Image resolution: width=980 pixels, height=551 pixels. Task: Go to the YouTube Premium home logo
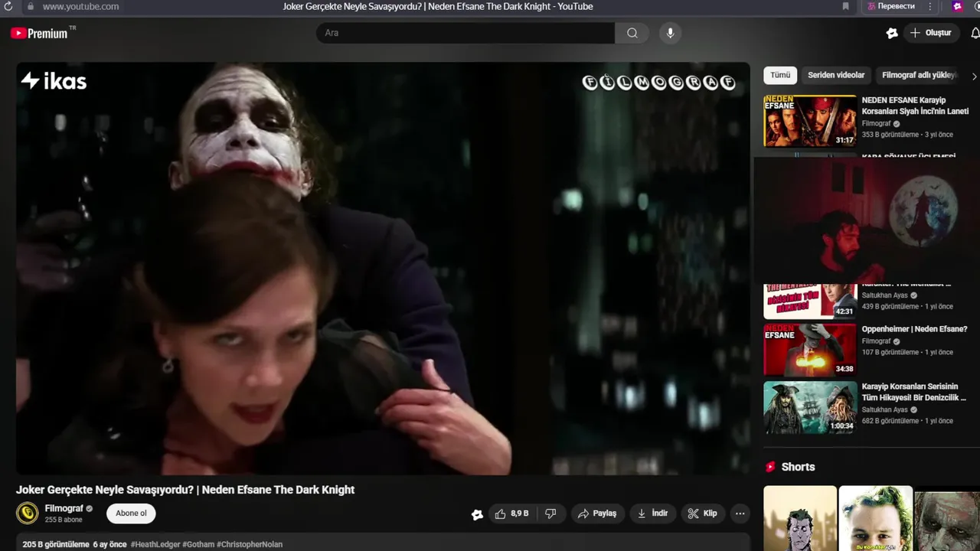pyautogui.click(x=39, y=33)
